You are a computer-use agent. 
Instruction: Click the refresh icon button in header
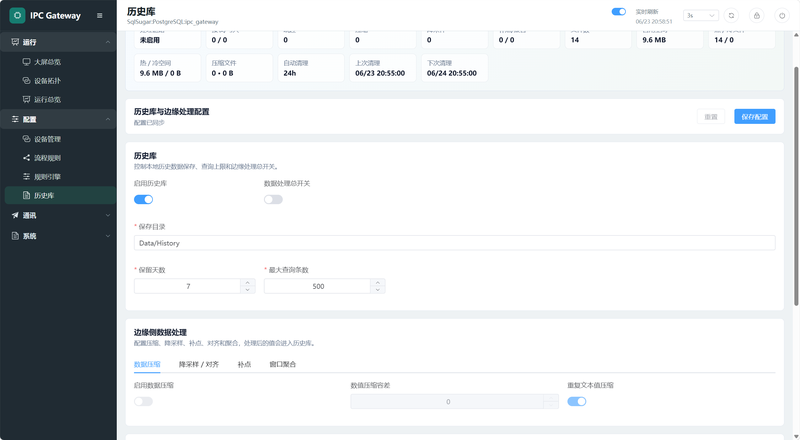coord(731,16)
